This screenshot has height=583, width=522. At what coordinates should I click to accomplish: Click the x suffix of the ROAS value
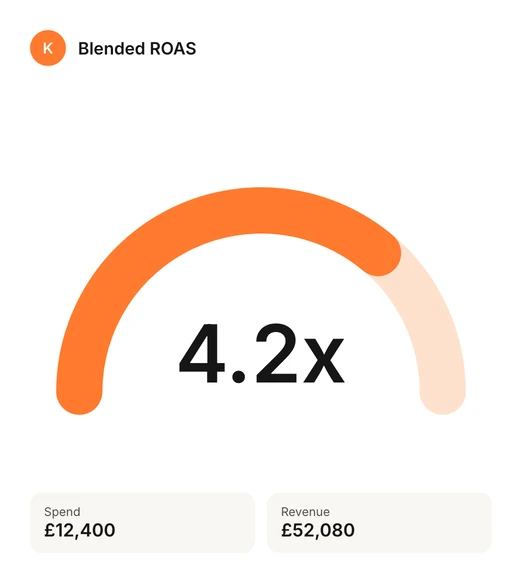(324, 360)
